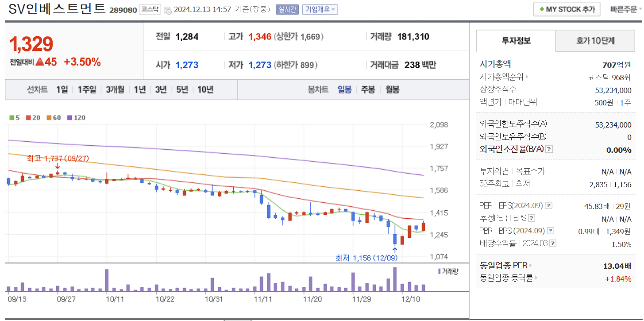
Task: Click help icon beside BPS(2024.09)
Action: pos(550,230)
